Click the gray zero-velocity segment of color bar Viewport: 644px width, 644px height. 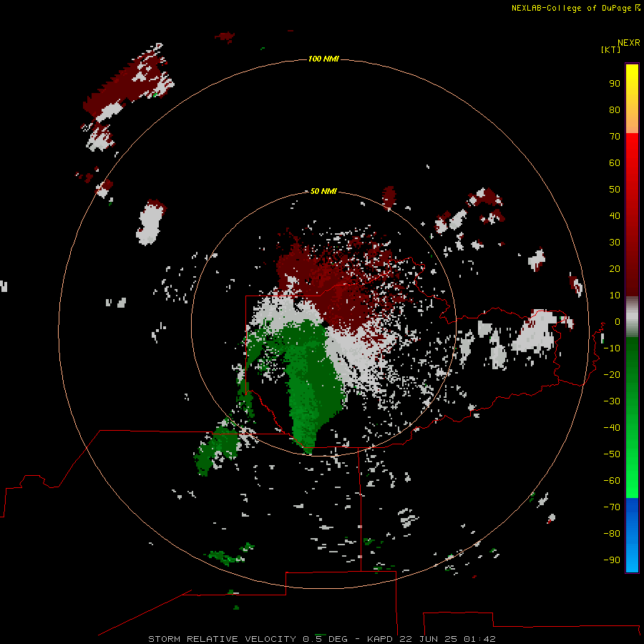[632, 317]
